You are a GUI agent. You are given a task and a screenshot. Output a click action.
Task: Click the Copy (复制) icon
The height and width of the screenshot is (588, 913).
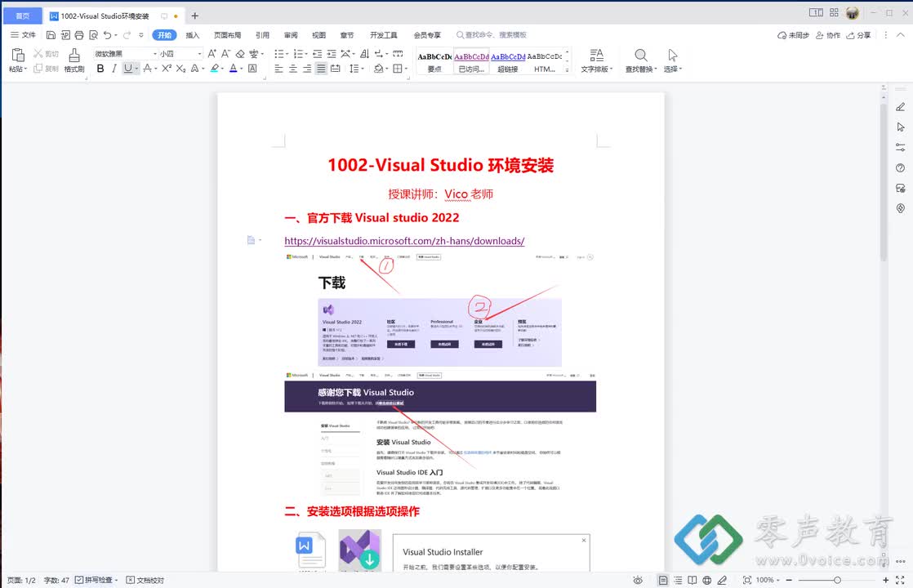[38, 69]
